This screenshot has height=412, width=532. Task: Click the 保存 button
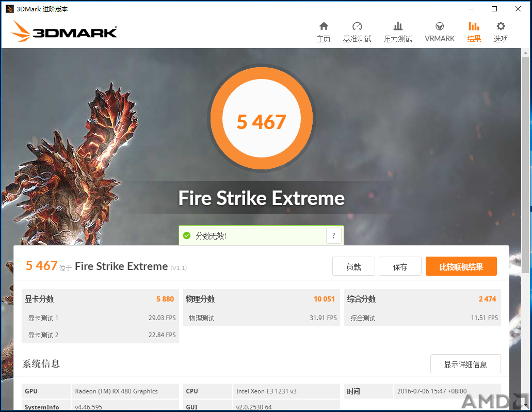point(400,266)
